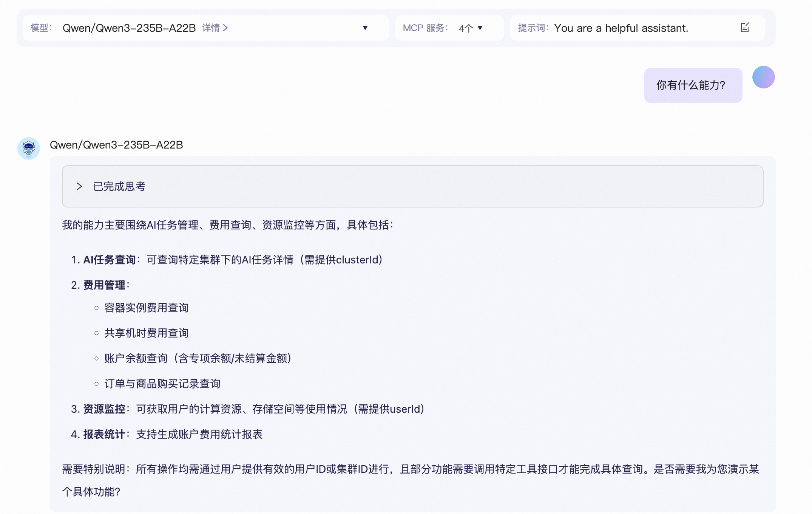This screenshot has width=812, height=514.
Task: Click the edit prompt pencil icon
Action: (744, 28)
